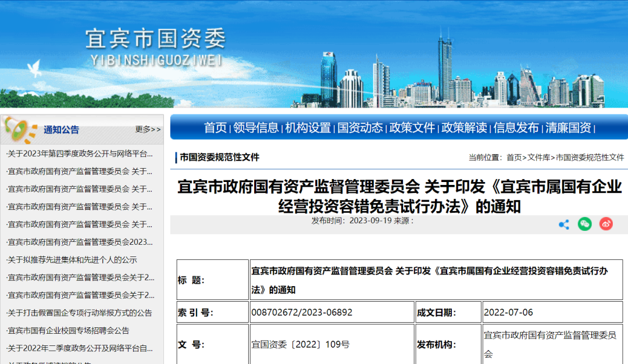Open the 政策解读 menu item
Image resolution: width=628 pixels, height=364 pixels.
[x=464, y=128]
